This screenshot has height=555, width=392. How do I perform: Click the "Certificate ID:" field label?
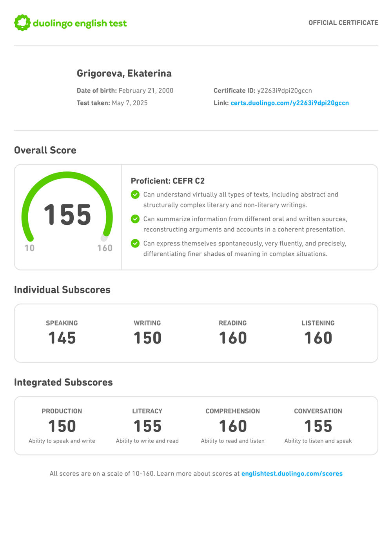point(234,91)
